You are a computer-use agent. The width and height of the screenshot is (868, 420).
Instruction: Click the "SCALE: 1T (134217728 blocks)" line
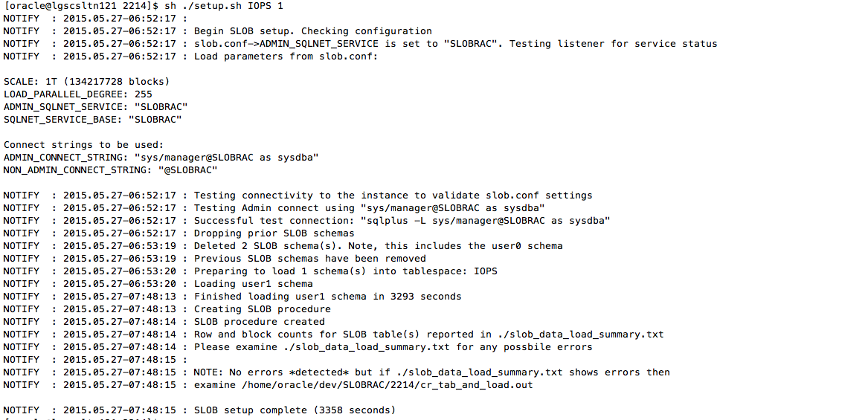click(x=86, y=81)
